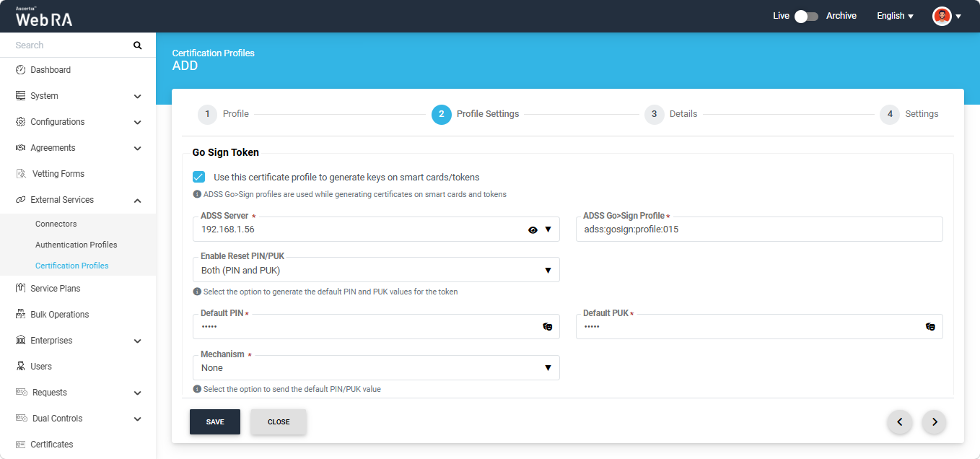980x459 pixels.
Task: Click the External Services link icon
Action: coord(20,200)
